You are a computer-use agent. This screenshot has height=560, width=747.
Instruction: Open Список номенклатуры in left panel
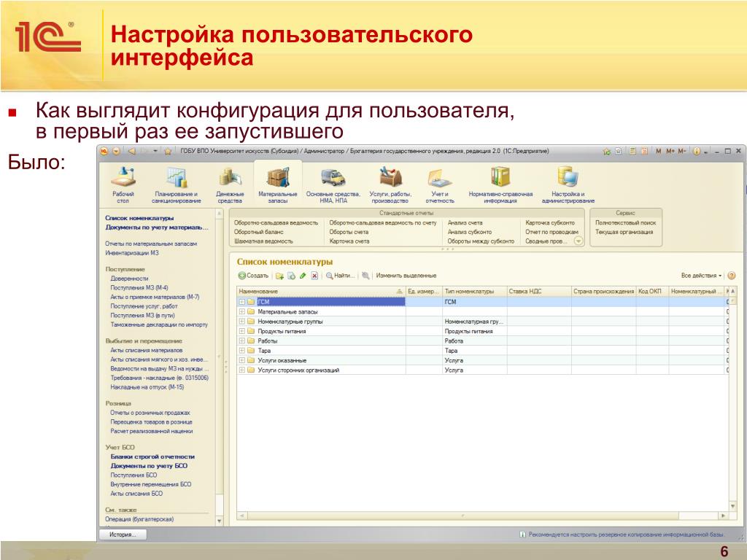pyautogui.click(x=139, y=218)
